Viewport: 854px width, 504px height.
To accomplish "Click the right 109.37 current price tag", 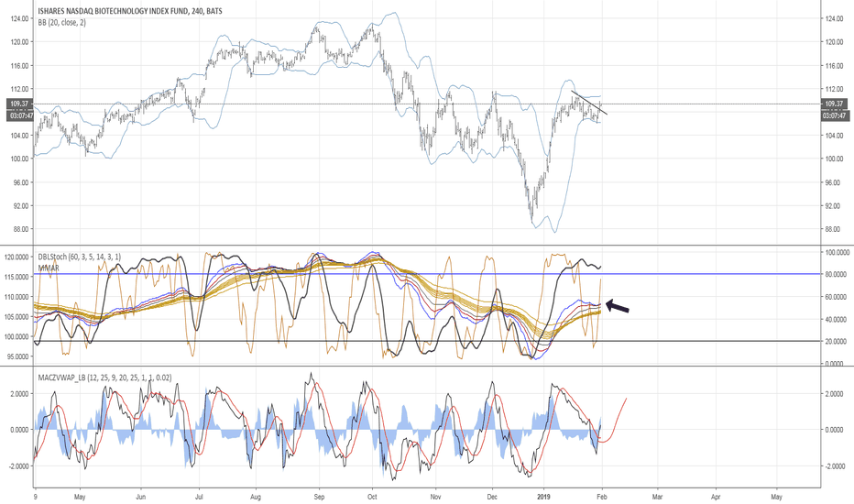I will 835,104.
